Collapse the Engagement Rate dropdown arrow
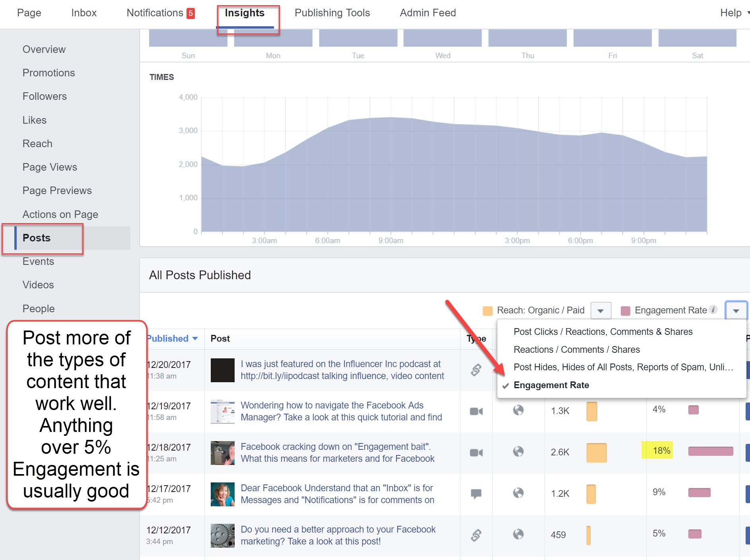Image resolution: width=750 pixels, height=560 pixels. (x=736, y=311)
